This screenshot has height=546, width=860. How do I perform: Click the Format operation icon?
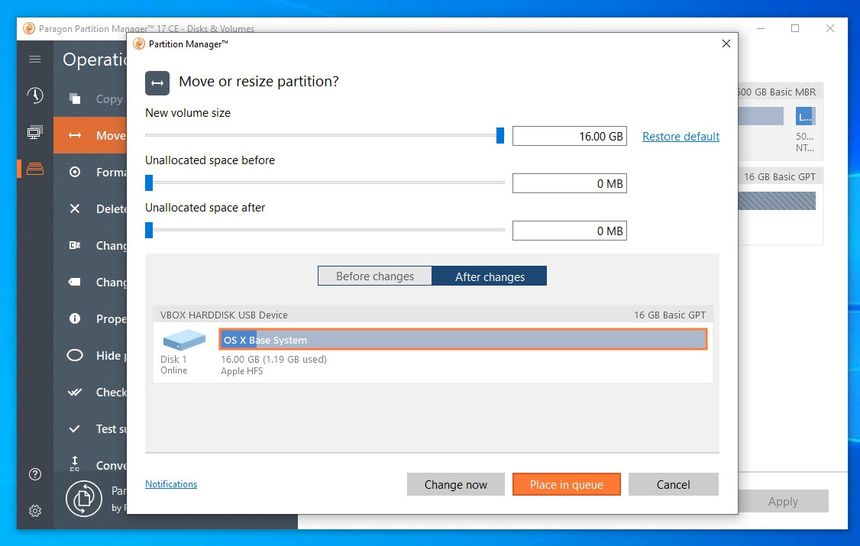point(75,172)
